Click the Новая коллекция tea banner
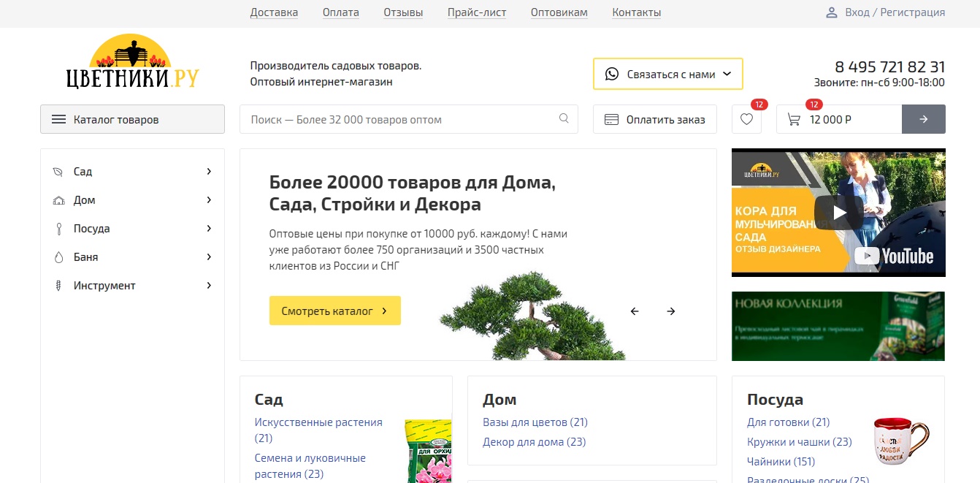Screen dimensions: 980x483 [838, 326]
